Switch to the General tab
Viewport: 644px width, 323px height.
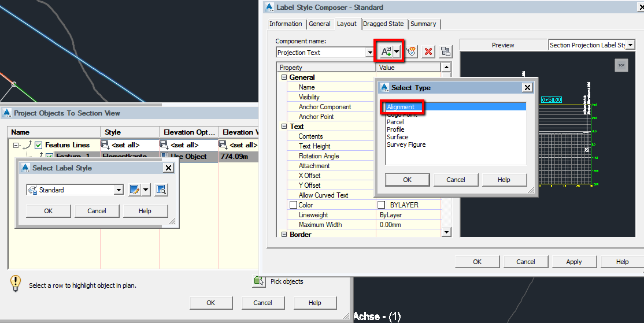(x=320, y=24)
